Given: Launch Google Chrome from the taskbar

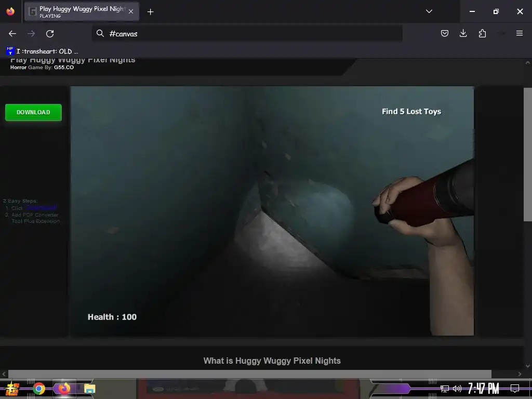Looking at the screenshot, I should click(39, 389).
